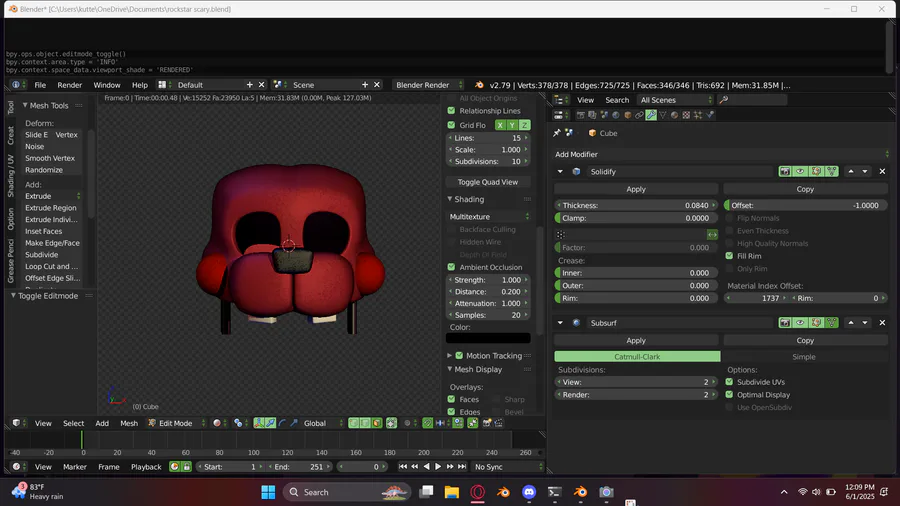The height and width of the screenshot is (506, 900).
Task: Click the outliner filter search icon
Action: 724,100
